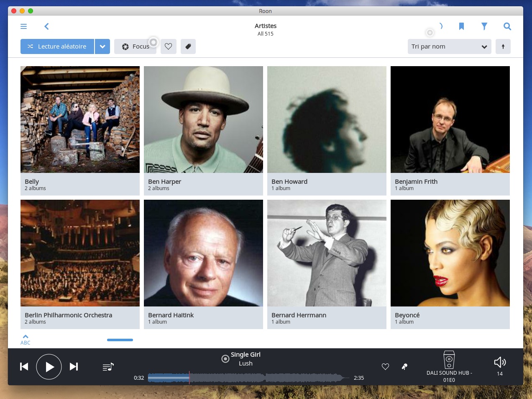Open Ben Howard artist image

[x=327, y=119]
